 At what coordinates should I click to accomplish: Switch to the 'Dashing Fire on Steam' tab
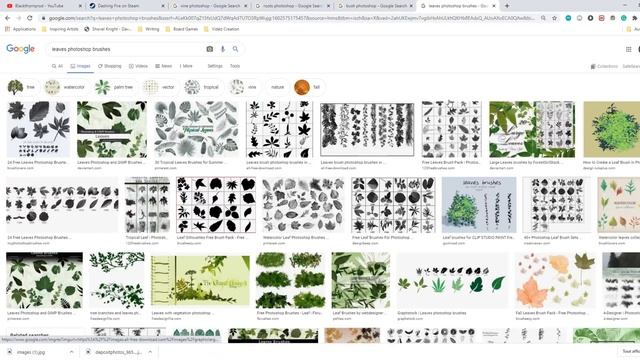pos(127,6)
